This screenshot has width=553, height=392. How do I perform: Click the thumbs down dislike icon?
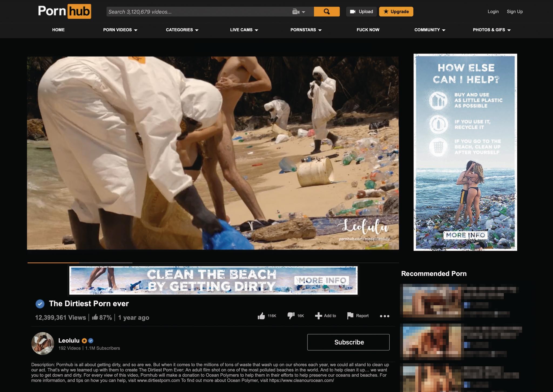click(x=291, y=316)
